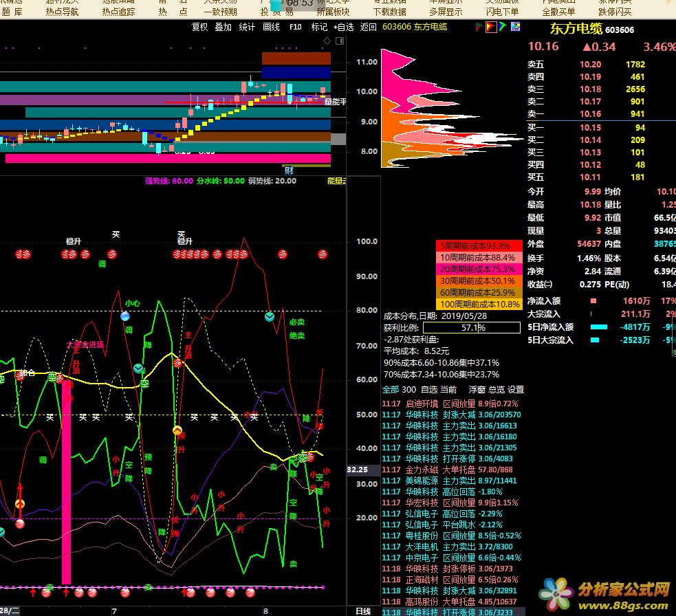This screenshot has width=676, height=616.
Task: Select the 自选 tab in alerts list
Action: [429, 390]
